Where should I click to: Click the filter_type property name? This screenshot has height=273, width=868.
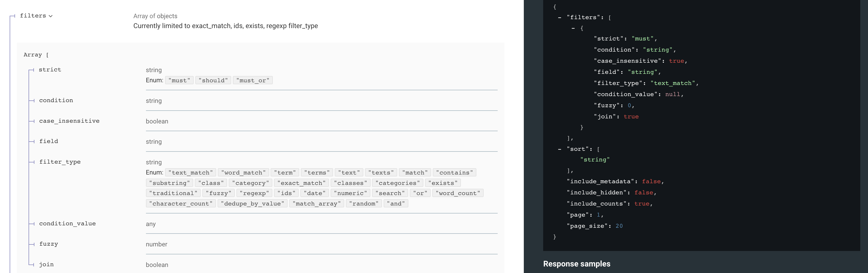60,162
